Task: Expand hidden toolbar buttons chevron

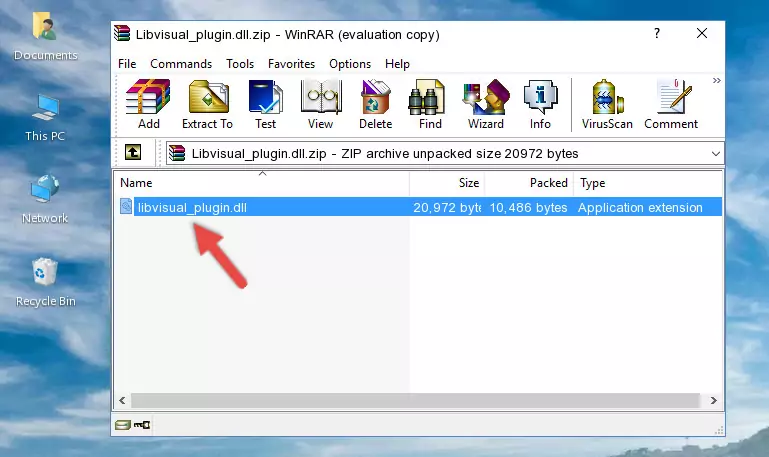Action: tap(717, 80)
